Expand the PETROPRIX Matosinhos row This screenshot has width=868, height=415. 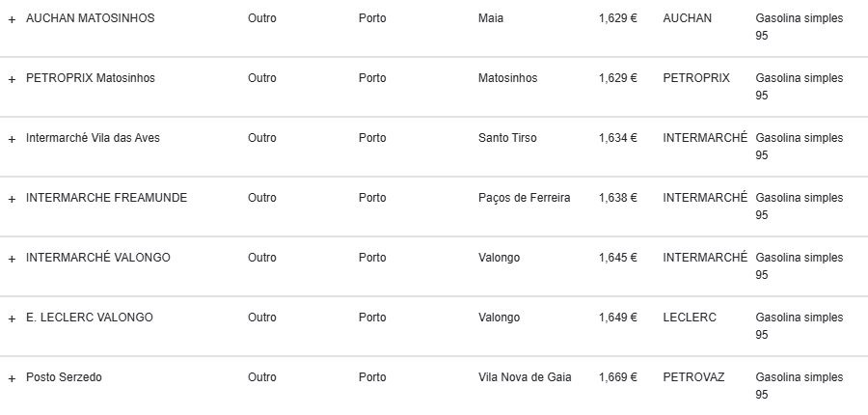[12, 79]
